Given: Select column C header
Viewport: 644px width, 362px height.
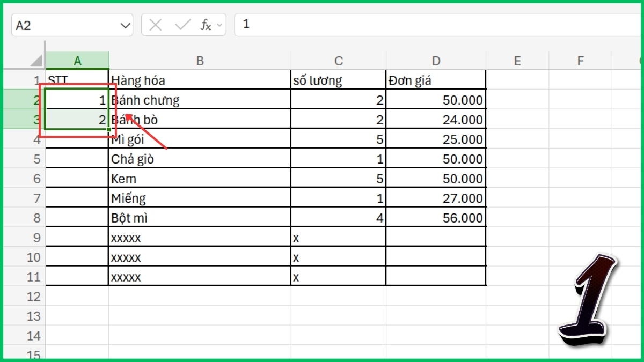Looking at the screenshot, I should 338,61.
